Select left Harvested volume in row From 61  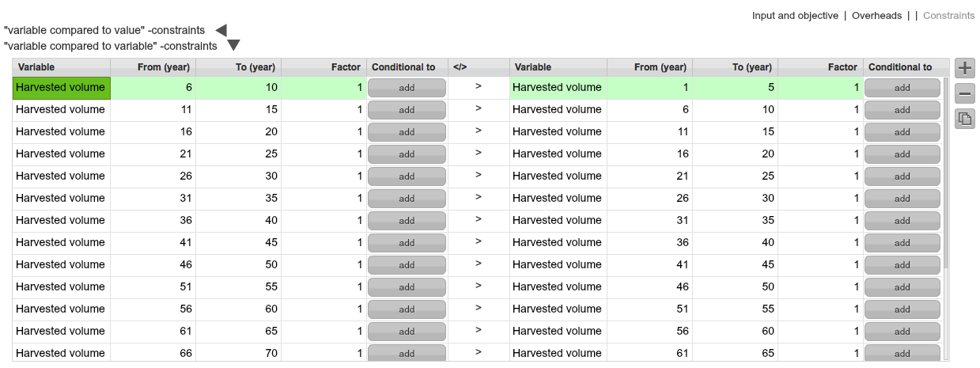pyautogui.click(x=62, y=332)
